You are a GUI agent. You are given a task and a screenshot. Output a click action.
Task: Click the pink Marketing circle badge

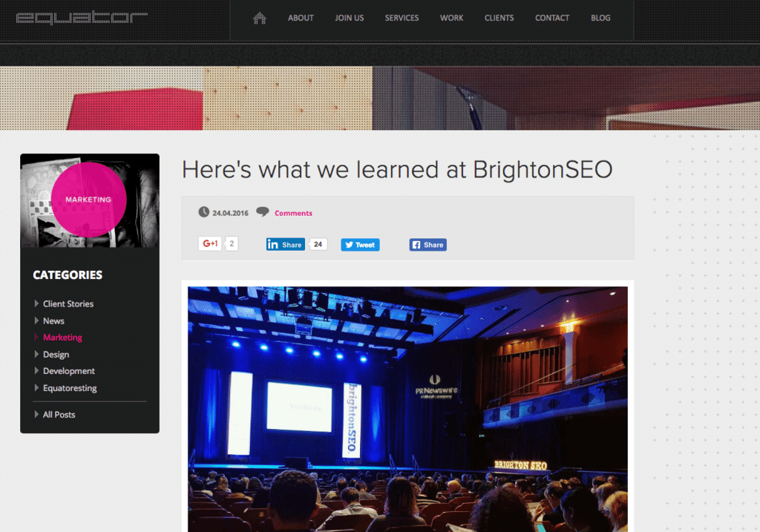pos(89,200)
